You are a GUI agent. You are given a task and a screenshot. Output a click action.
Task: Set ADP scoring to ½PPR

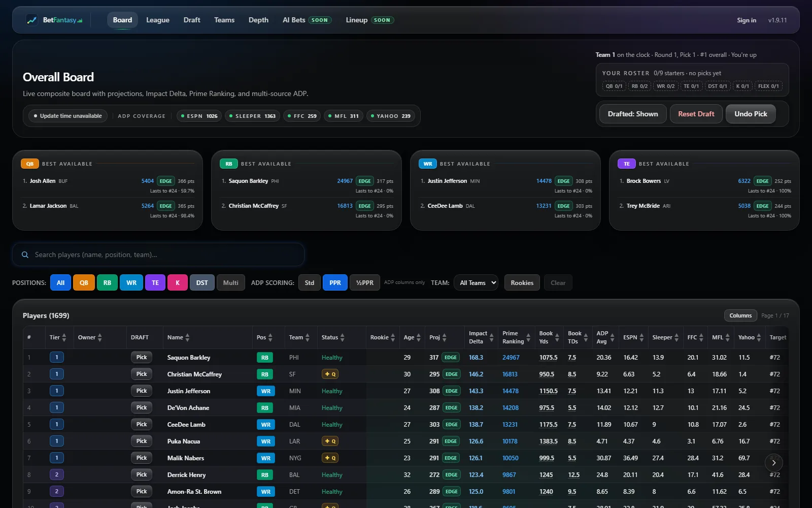365,283
